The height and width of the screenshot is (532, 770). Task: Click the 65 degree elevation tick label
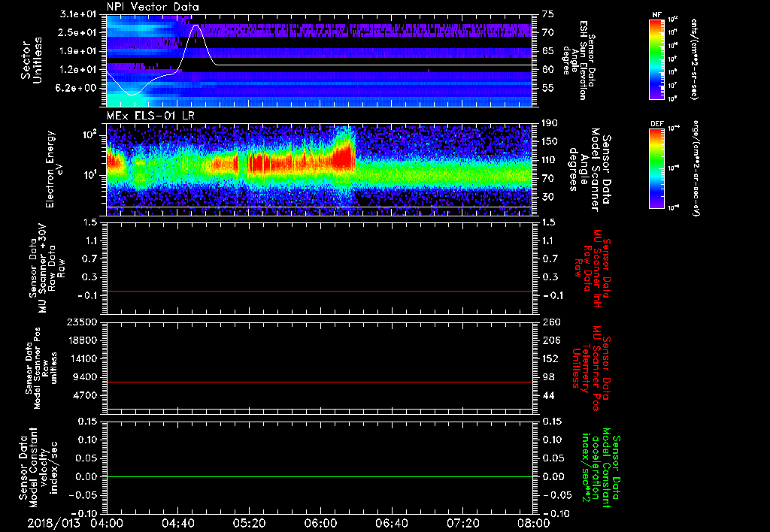(548, 51)
